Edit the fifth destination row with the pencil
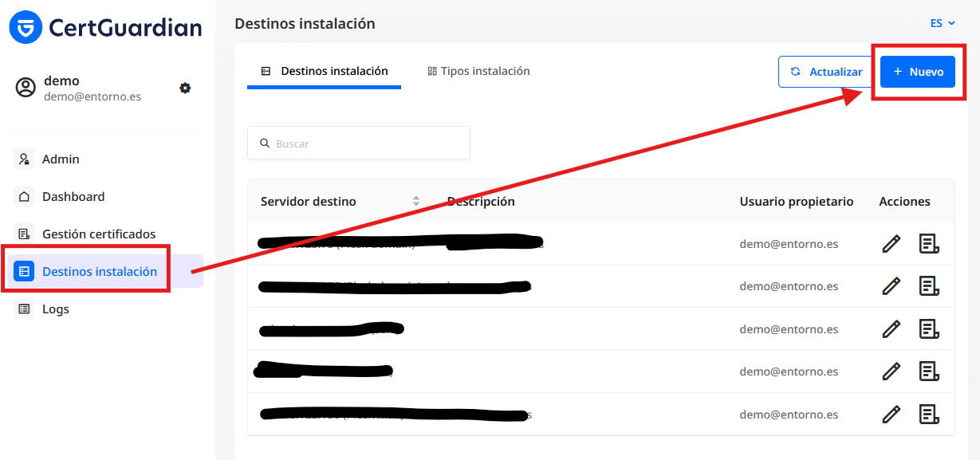 point(891,415)
